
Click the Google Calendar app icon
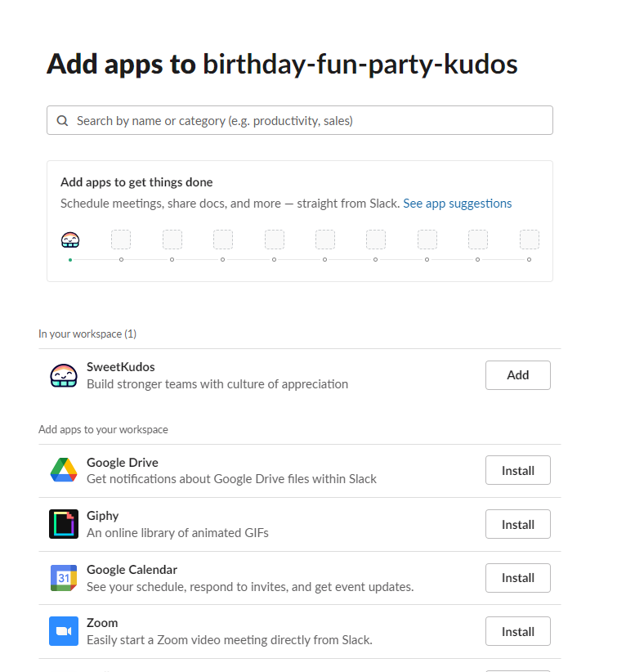click(x=64, y=578)
